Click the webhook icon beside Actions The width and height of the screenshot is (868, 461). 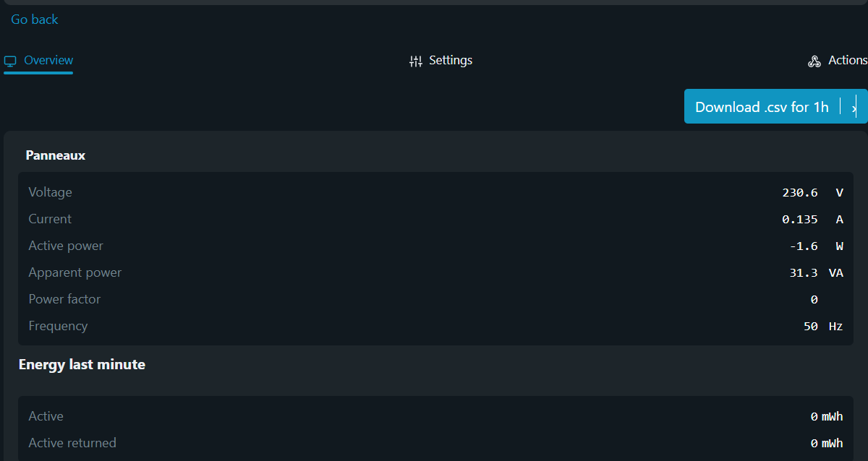[814, 61]
